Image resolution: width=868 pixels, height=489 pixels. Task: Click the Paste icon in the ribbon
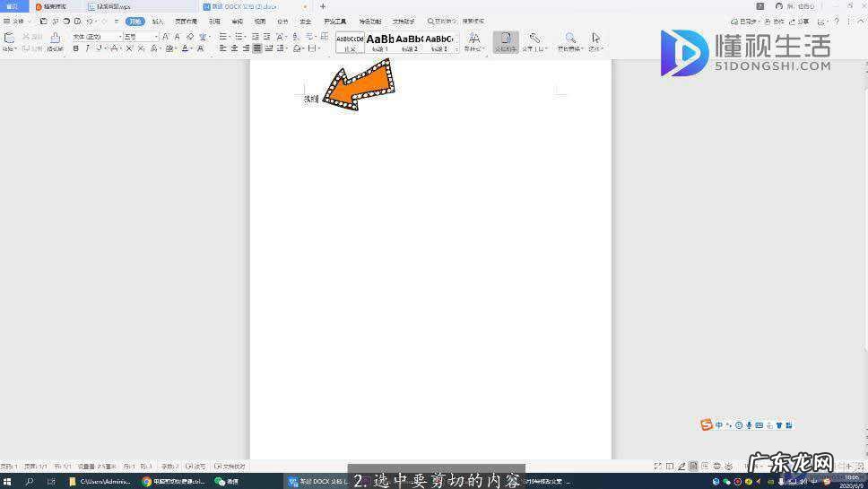[x=9, y=39]
